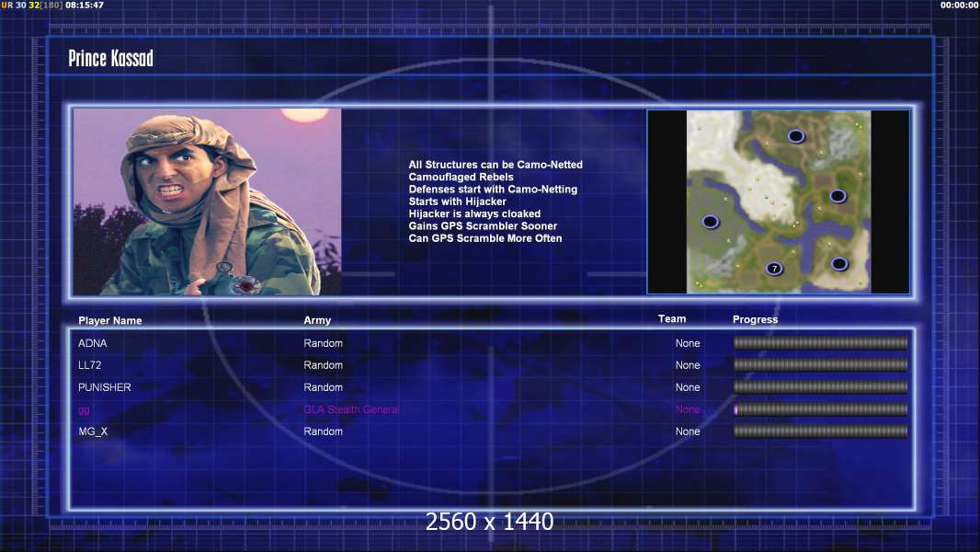Click 'Gains GPS Scrambler Sooner' line
This screenshot has width=980, height=552.
[x=484, y=225]
